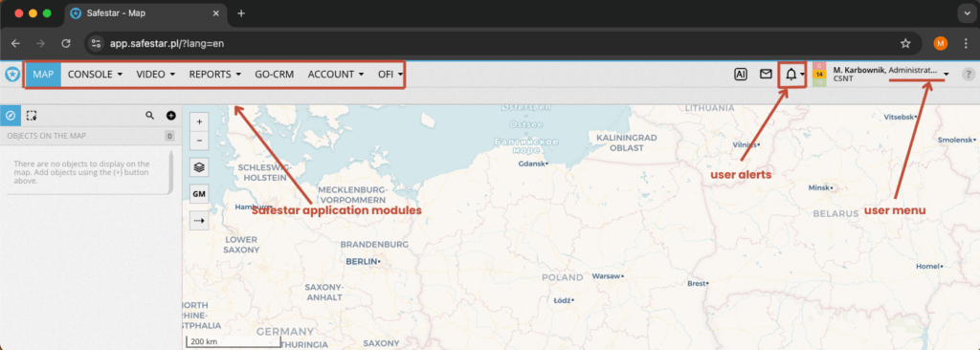Expand the ACCOUNT menu
The width and height of the screenshot is (980, 350).
[x=336, y=75]
